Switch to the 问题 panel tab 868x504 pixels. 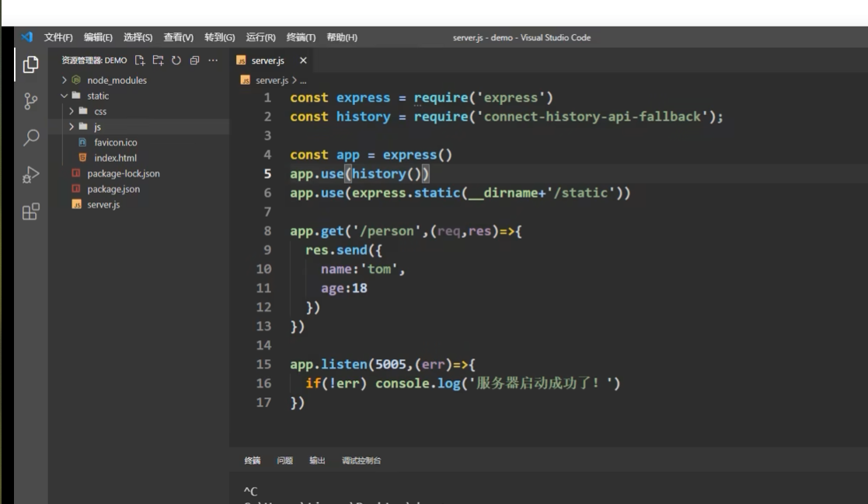(x=284, y=460)
